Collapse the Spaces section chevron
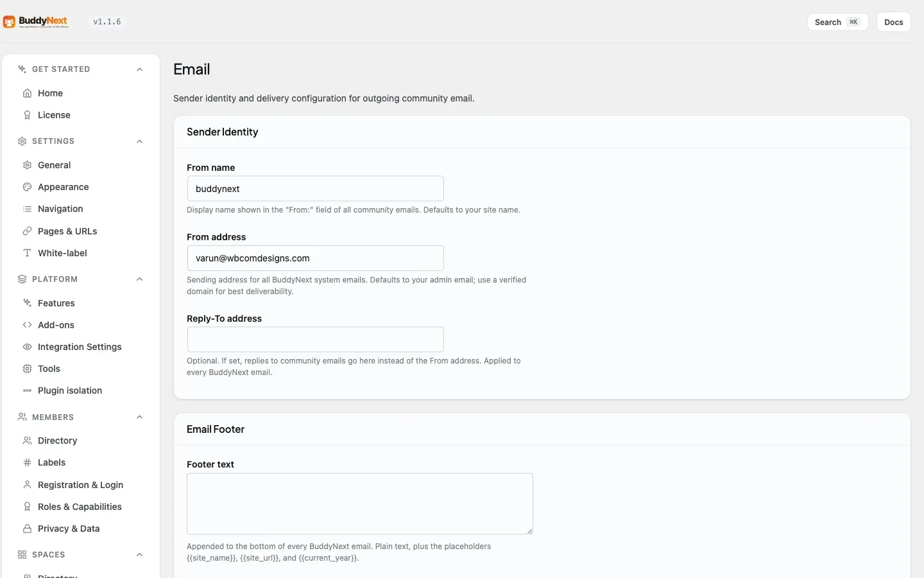Viewport: 924px width, 578px height. click(x=139, y=555)
